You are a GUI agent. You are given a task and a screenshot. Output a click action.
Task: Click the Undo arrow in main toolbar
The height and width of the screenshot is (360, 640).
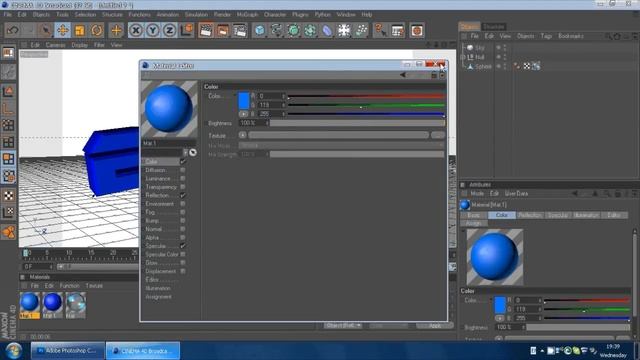coord(13,30)
